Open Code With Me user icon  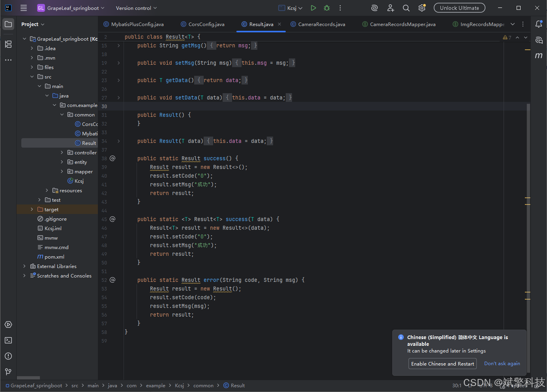(x=390, y=8)
